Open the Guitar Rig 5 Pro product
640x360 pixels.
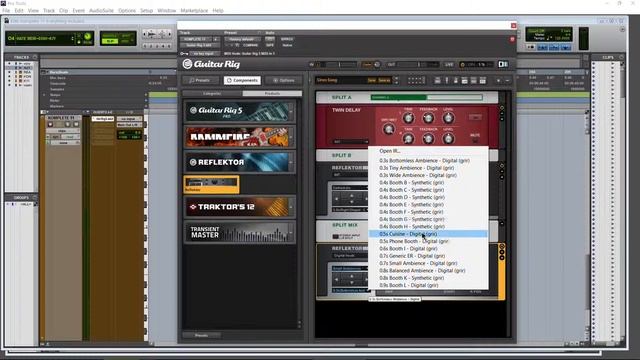click(x=240, y=111)
